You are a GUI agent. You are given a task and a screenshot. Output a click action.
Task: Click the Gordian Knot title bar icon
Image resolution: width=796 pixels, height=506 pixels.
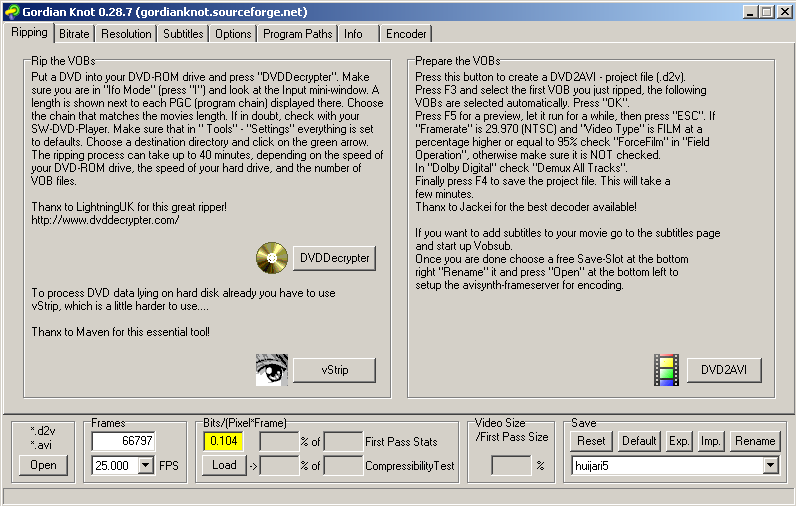coord(12,11)
